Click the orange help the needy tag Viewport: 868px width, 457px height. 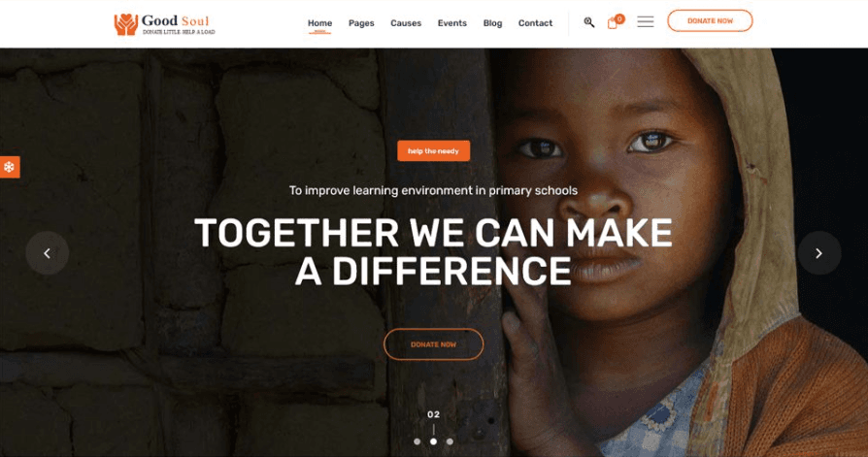pos(433,150)
